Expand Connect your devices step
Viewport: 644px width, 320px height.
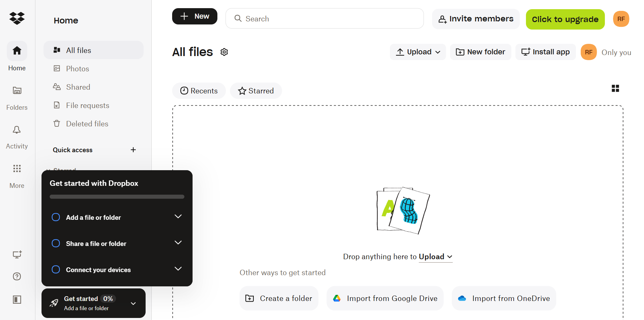click(x=178, y=269)
